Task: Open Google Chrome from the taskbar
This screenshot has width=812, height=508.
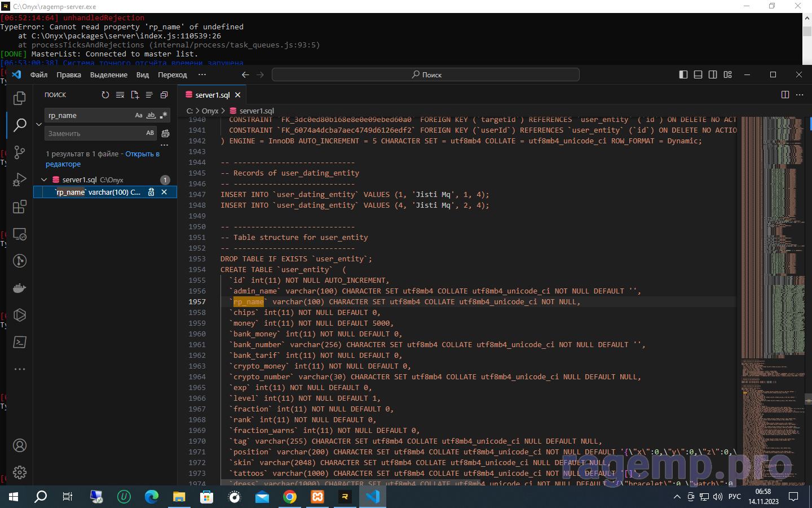Action: click(x=290, y=497)
